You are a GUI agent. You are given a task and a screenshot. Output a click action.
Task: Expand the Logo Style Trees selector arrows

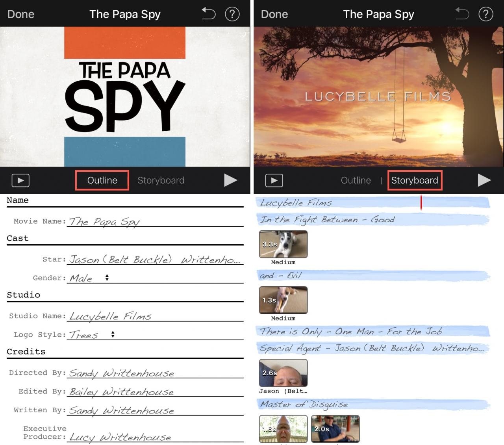pyautogui.click(x=113, y=334)
